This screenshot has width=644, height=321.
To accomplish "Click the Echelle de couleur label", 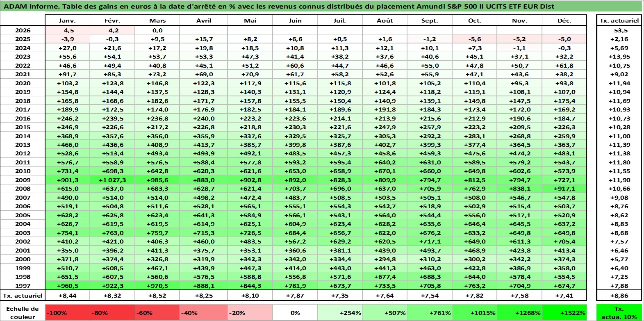I will click(23, 313).
